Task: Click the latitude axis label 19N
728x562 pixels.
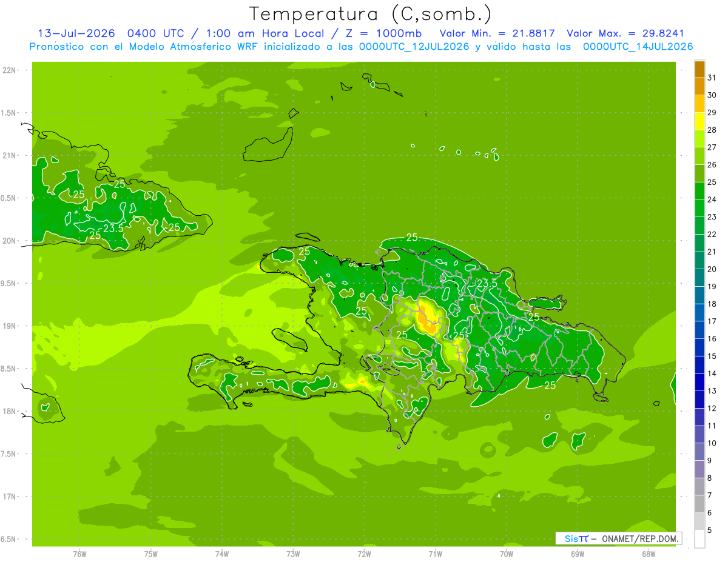Action: coord(10,326)
